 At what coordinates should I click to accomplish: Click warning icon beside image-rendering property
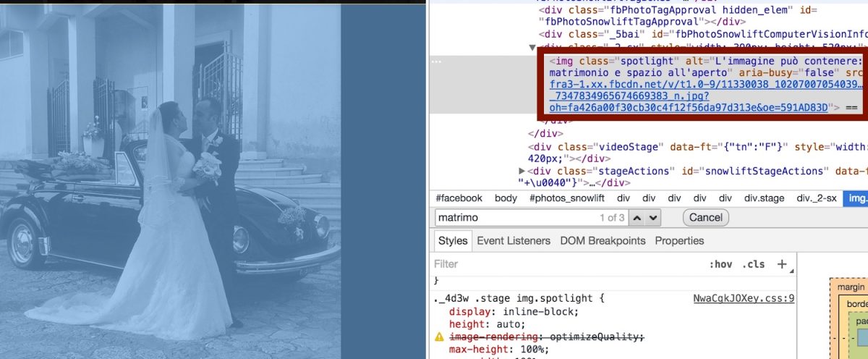point(438,337)
